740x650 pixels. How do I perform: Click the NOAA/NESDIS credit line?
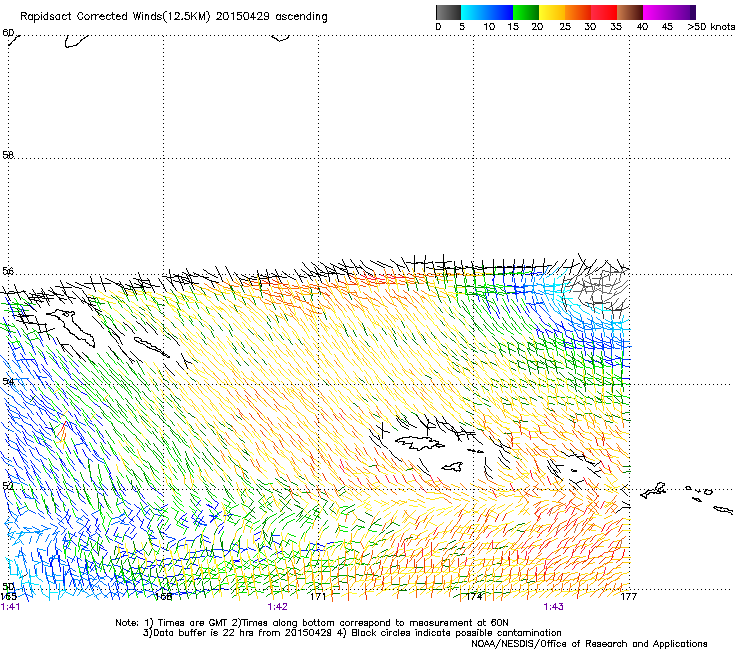(x=589, y=644)
